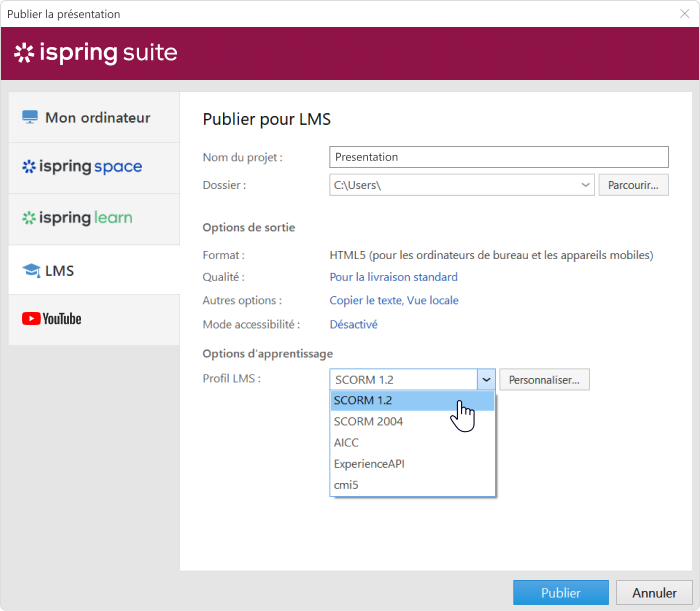Collapse the Profil LMS dropdown arrow

pyautogui.click(x=486, y=380)
